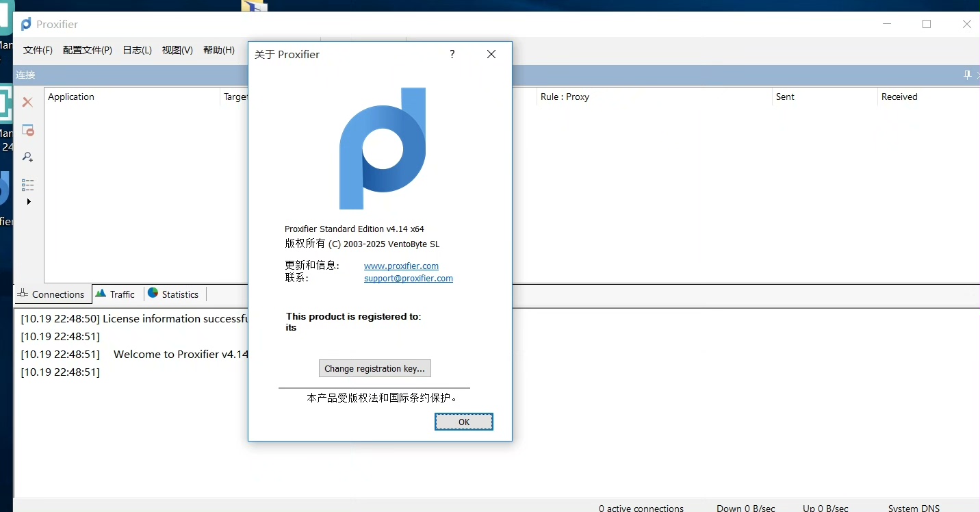Viewport: 980px width, 512px height.
Task: Click the Rule : Proxy column header
Action: [655, 97]
